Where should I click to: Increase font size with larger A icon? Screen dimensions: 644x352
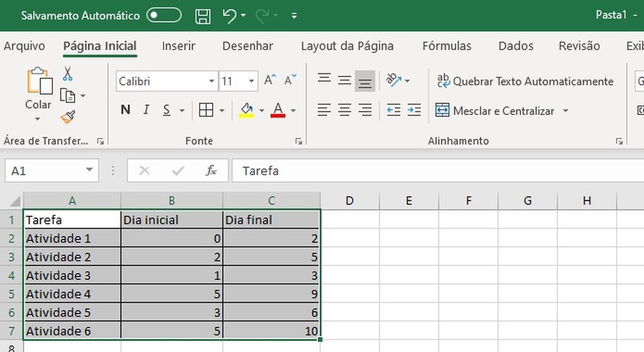269,80
